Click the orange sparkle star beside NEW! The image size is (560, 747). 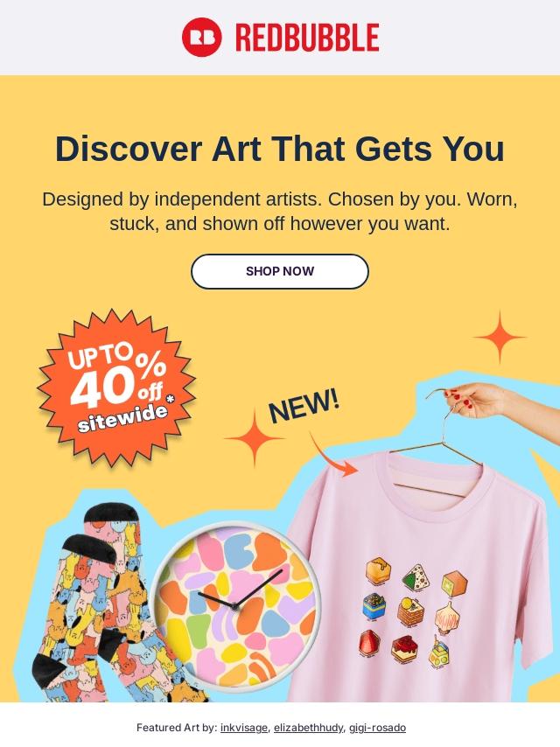point(254,438)
